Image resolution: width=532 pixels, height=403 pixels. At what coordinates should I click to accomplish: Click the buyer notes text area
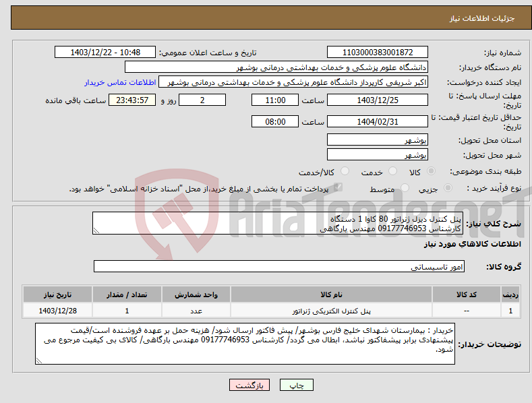point(245,344)
